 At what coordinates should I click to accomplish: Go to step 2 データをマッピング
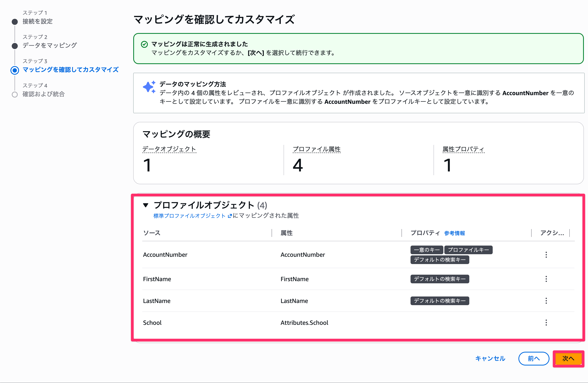click(x=50, y=45)
